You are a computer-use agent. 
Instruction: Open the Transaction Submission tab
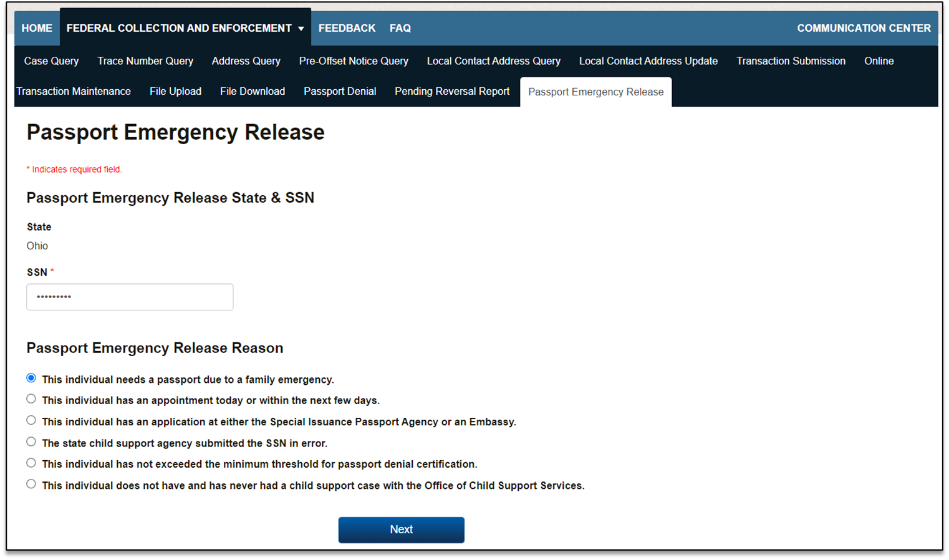pyautogui.click(x=791, y=61)
